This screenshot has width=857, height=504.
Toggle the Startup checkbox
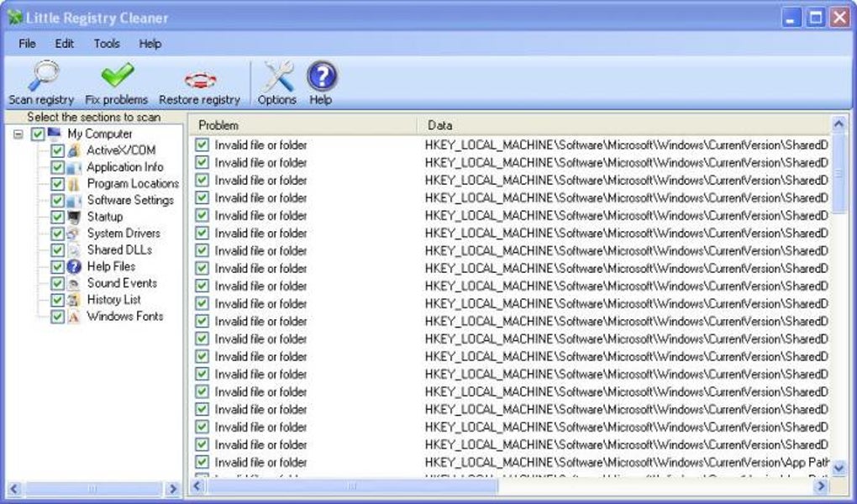pyautogui.click(x=57, y=217)
